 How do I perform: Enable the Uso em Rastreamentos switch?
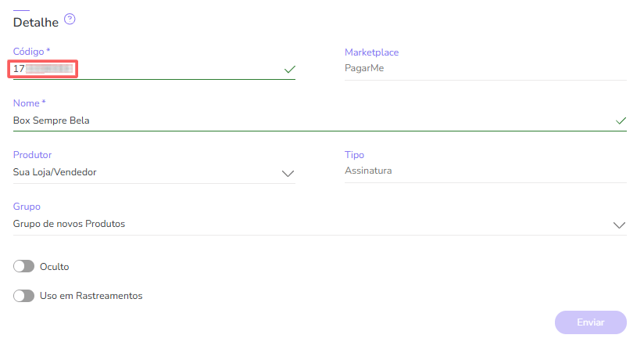point(24,296)
